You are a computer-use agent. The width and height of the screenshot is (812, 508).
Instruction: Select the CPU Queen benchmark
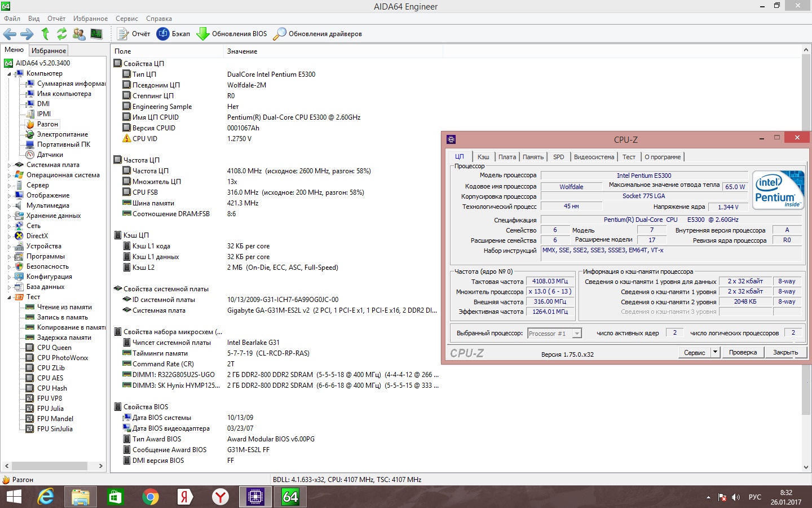click(54, 348)
